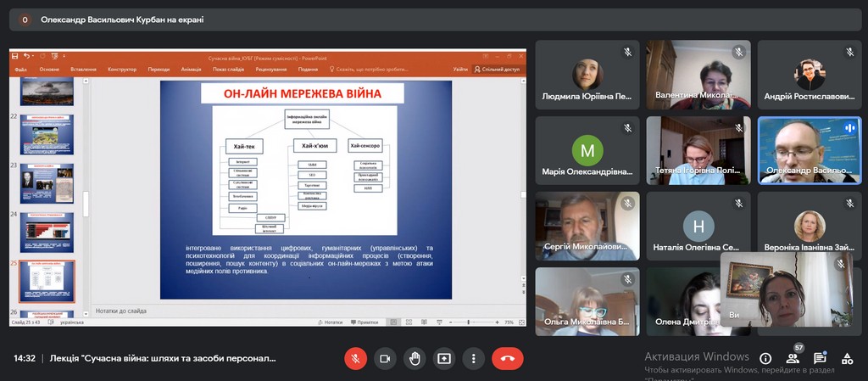Toggle the camera on or off
868x381 pixels.
click(x=385, y=358)
